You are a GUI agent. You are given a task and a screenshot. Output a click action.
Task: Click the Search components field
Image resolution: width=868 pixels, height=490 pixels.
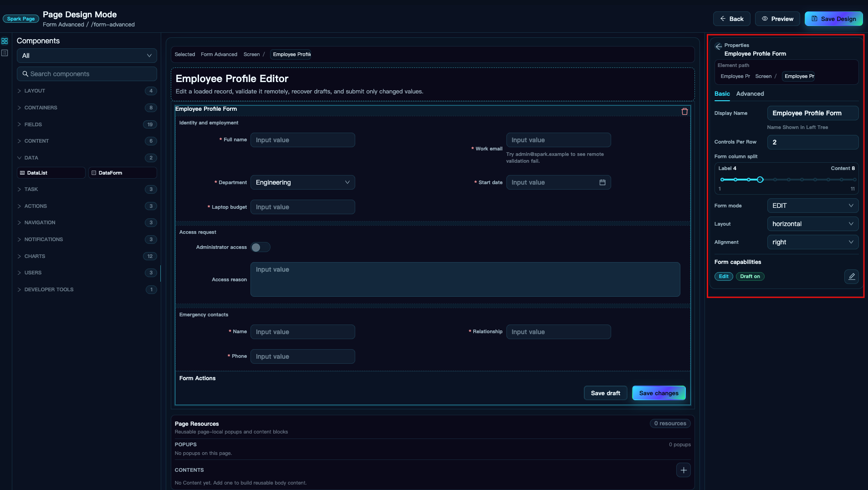pos(87,74)
